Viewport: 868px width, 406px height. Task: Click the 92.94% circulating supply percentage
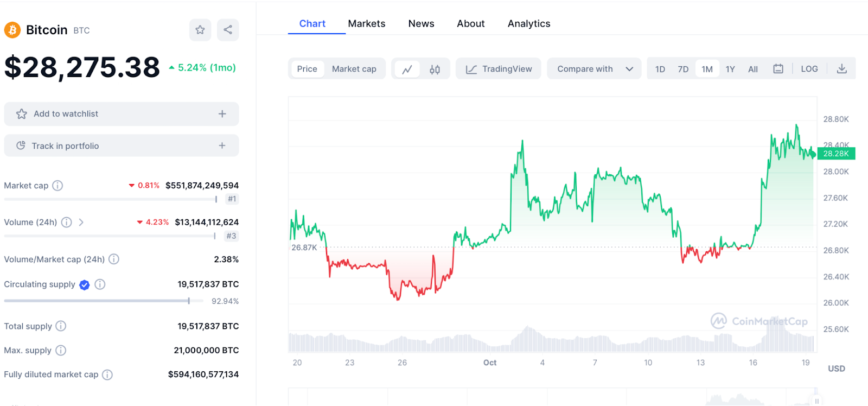pos(225,301)
